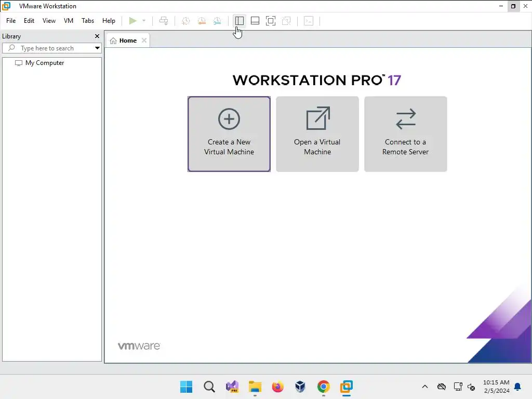The image size is (532, 399).
Task: Click the cloud sync tray icon
Action: pos(442,387)
